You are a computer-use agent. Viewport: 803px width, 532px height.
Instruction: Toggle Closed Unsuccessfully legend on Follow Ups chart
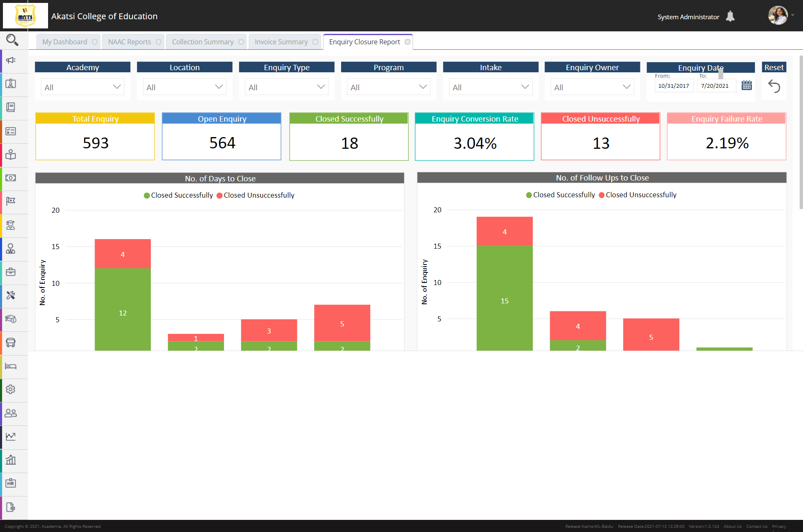637,195
